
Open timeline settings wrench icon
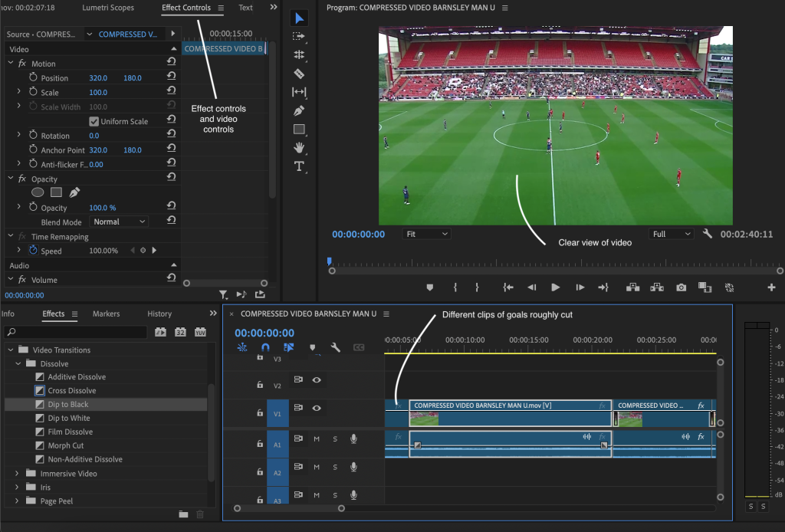point(335,347)
